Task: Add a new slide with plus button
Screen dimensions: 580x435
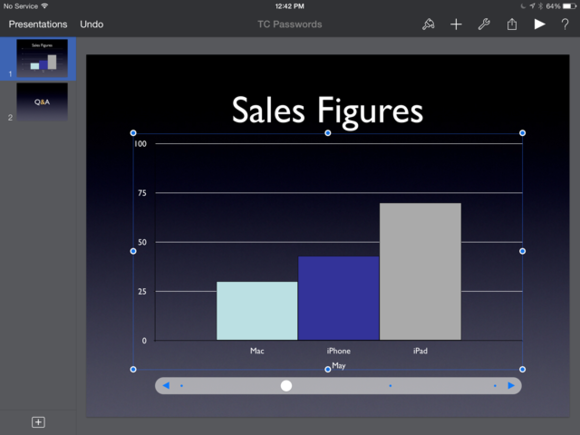Action: pyautogui.click(x=38, y=422)
